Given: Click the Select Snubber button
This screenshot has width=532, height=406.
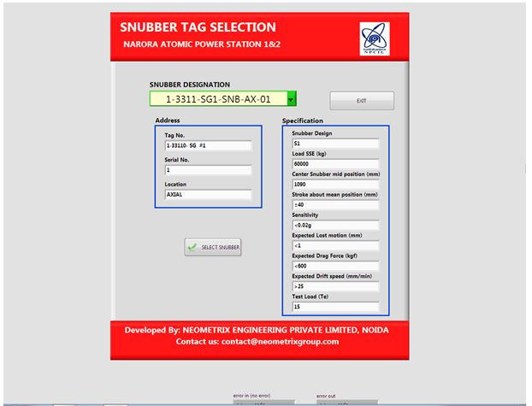Looking at the screenshot, I should (x=213, y=247).
